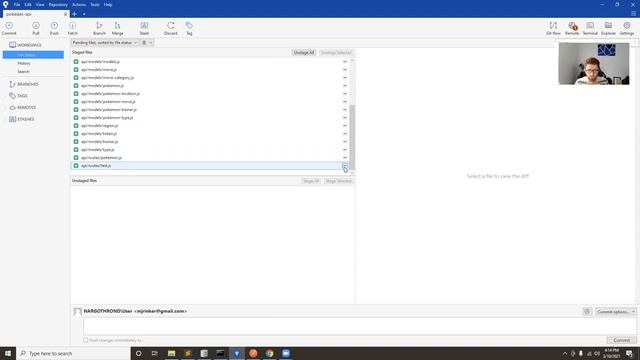The image size is (640, 360).
Task: Open the tab list arrow beside the new tab button
Action: click(84, 14)
